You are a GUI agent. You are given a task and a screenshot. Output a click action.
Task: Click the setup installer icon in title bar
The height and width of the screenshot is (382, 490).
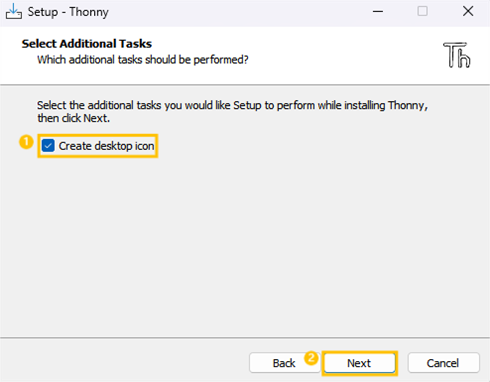(x=14, y=12)
